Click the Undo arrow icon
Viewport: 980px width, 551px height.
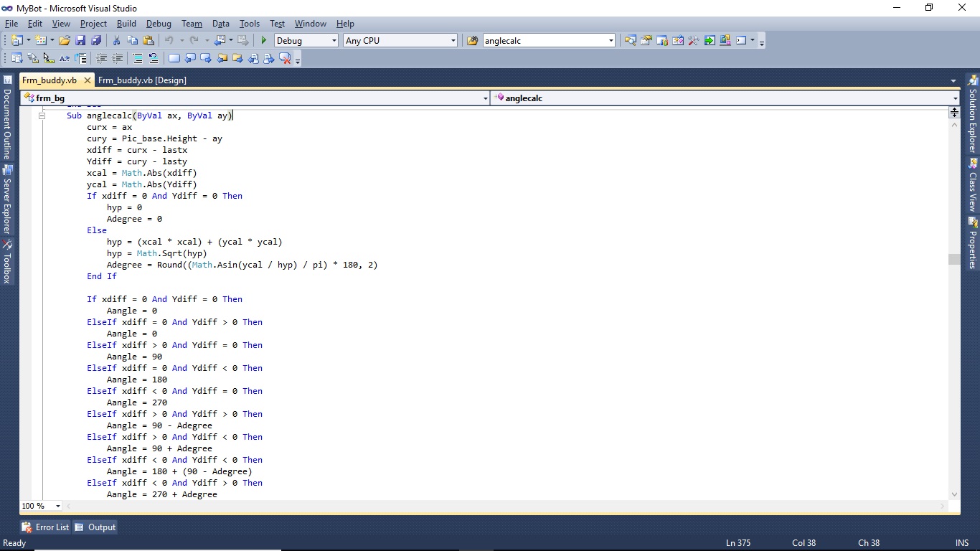tap(169, 40)
